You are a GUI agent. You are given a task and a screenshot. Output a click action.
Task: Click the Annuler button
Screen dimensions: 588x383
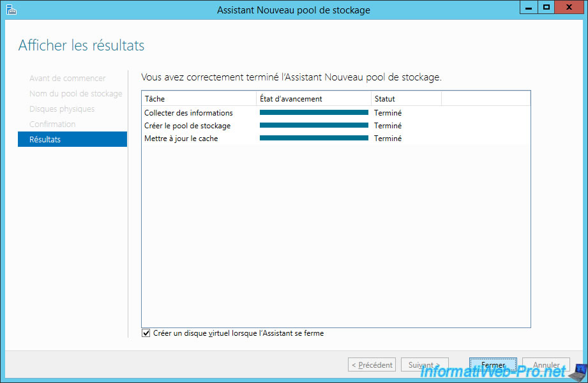[x=546, y=365]
